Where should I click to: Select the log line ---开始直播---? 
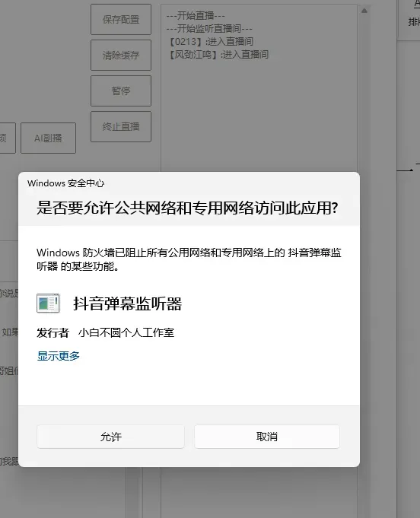coord(196,15)
